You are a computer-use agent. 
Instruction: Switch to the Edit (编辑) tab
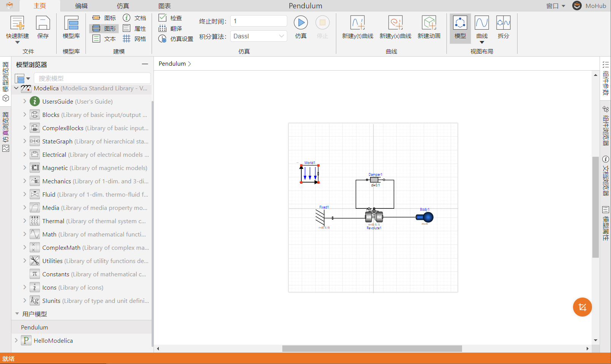click(x=81, y=6)
